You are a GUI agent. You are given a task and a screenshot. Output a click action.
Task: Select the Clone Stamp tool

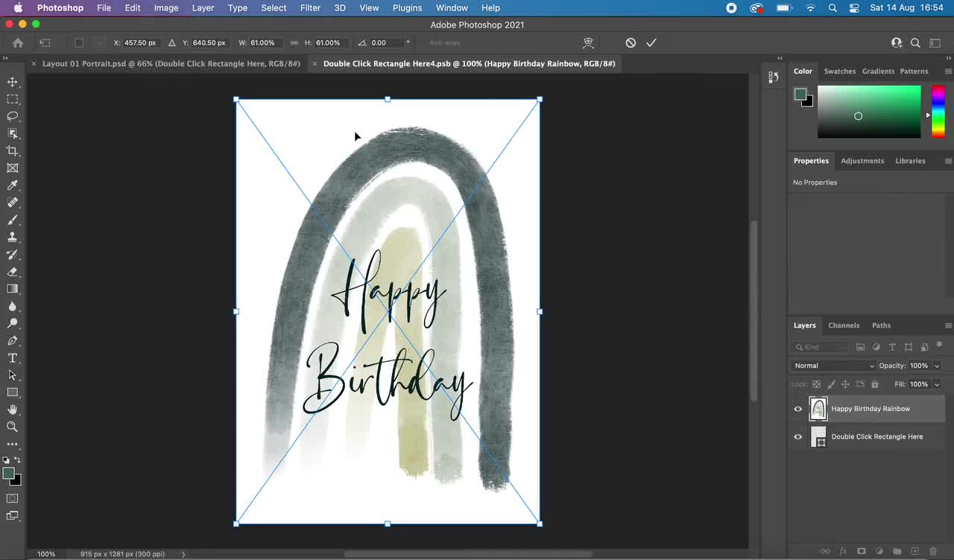pyautogui.click(x=13, y=237)
